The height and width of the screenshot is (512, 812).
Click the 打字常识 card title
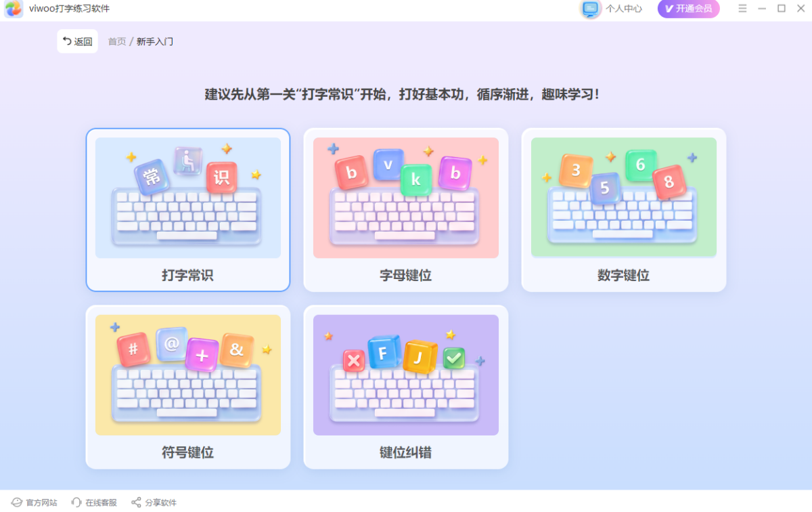188,276
